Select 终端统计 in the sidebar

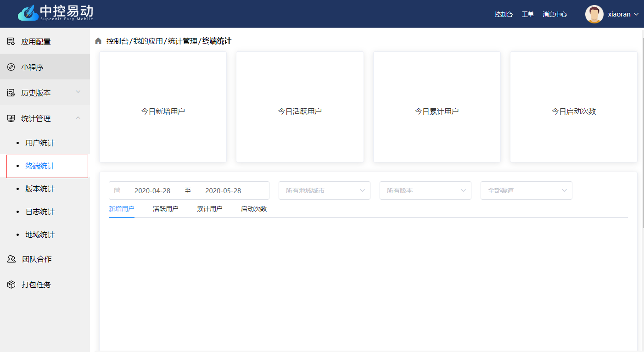pyautogui.click(x=45, y=166)
